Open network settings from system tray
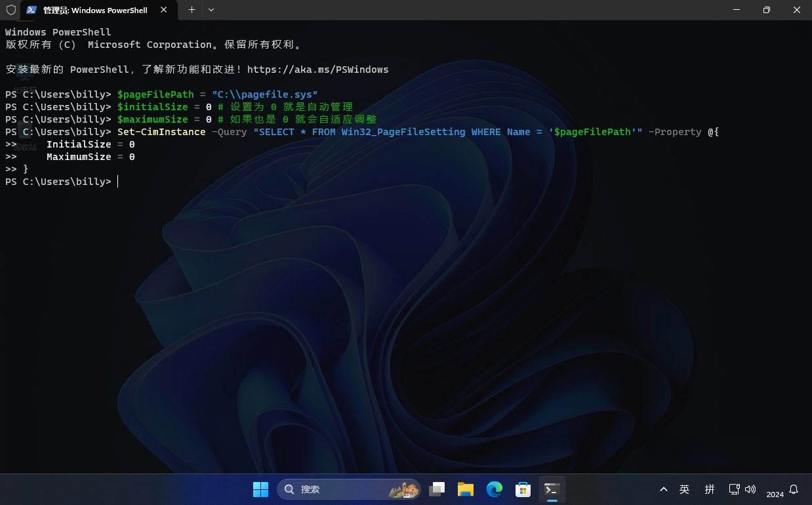Image resolution: width=812 pixels, height=505 pixels. point(735,489)
